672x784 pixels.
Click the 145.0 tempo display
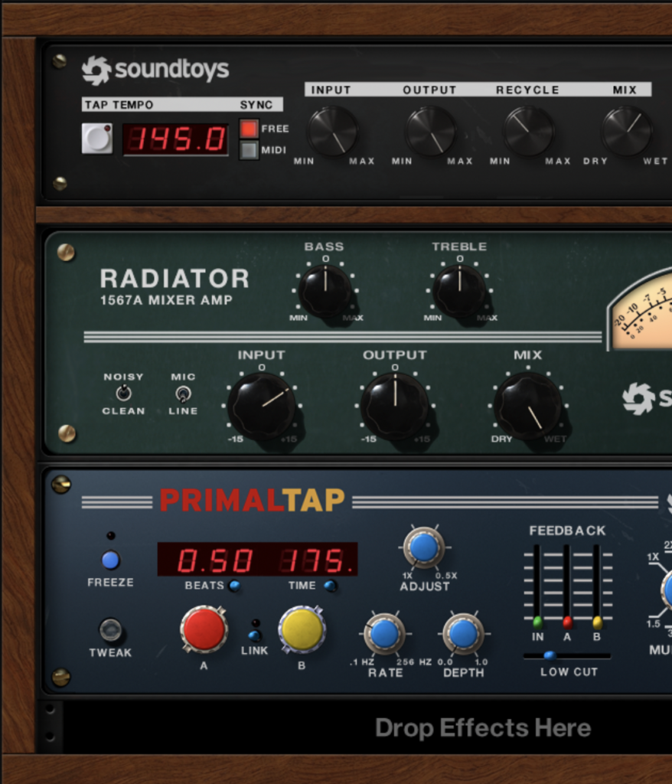(176, 139)
